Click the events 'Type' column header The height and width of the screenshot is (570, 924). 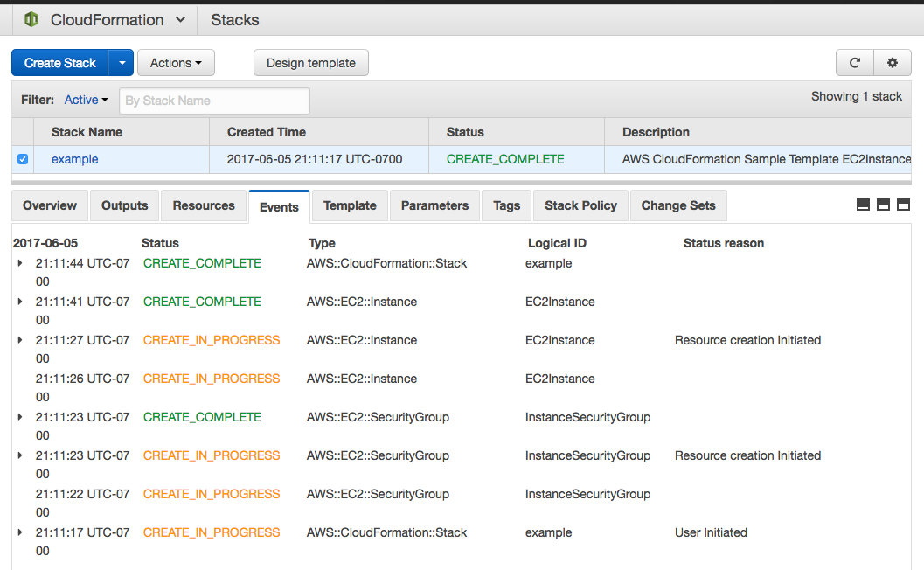pyautogui.click(x=322, y=243)
